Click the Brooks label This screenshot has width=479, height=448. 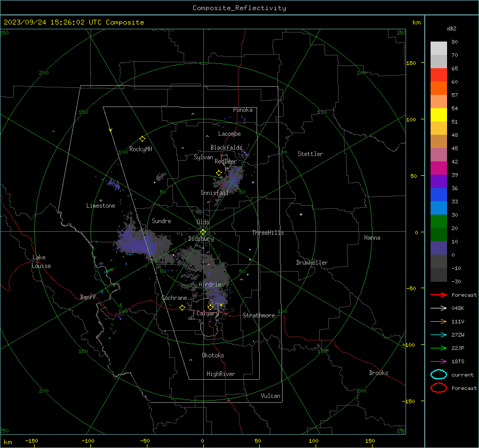tap(378, 373)
